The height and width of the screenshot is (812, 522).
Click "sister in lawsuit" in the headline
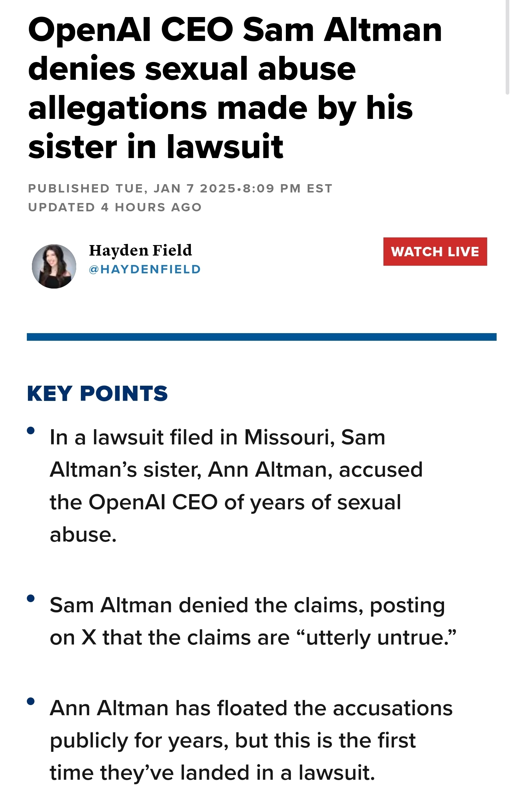pos(156,147)
